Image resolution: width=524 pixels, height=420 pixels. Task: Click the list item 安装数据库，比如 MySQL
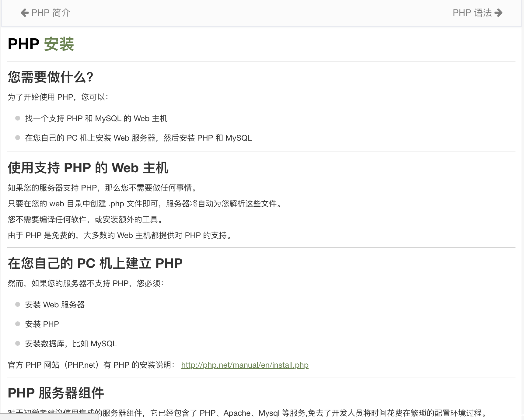pyautogui.click(x=71, y=344)
